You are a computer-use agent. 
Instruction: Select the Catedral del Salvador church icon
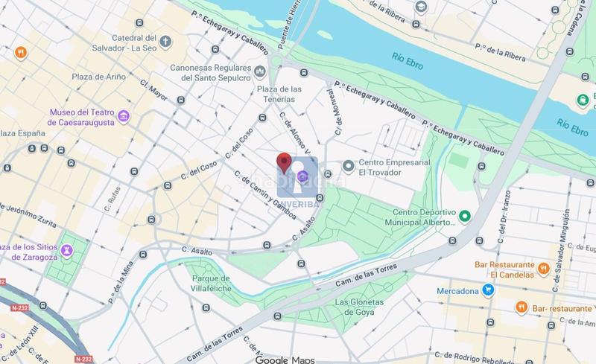(x=165, y=42)
